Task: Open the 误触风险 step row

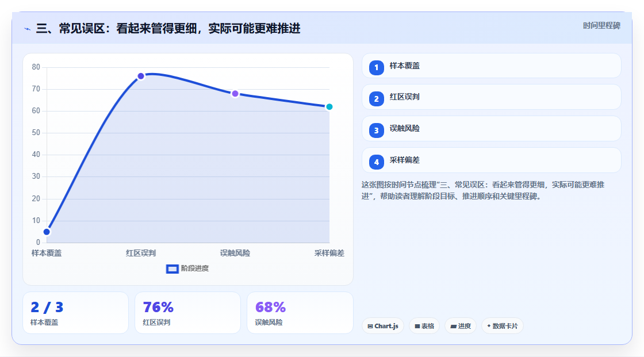Action: point(491,129)
